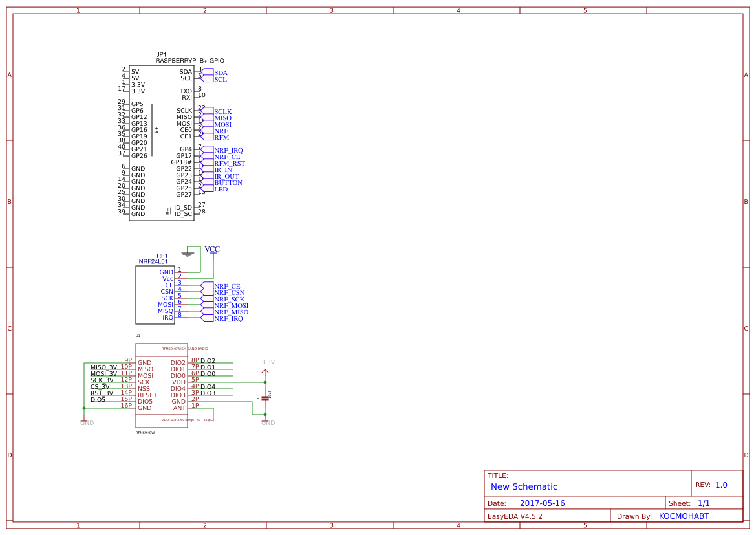This screenshot has height=535, width=756.
Task: Select the VCC power symbol above RF1
Action: (213, 250)
